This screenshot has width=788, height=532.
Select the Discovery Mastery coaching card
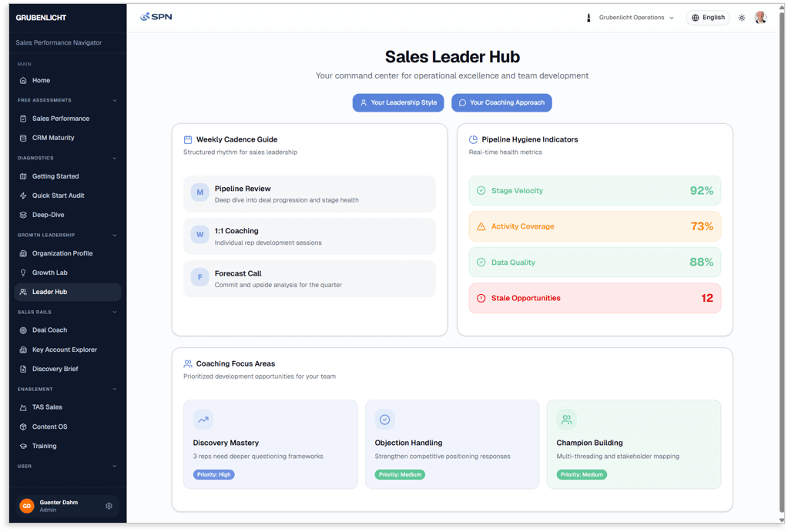click(x=270, y=444)
